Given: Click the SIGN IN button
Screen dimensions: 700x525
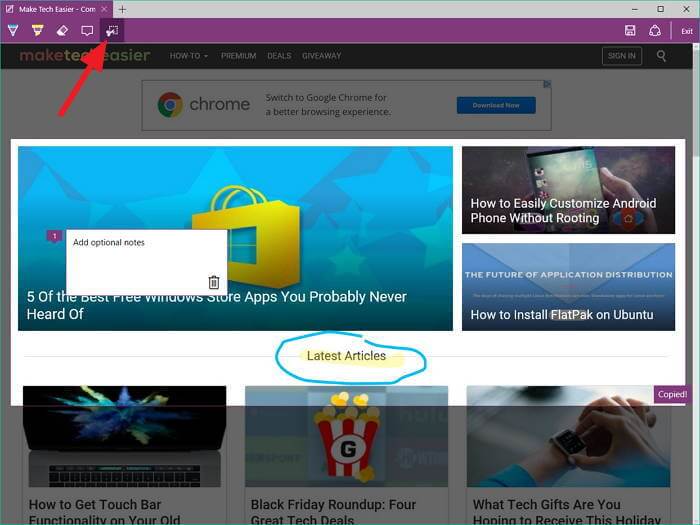Looking at the screenshot, I should click(621, 56).
